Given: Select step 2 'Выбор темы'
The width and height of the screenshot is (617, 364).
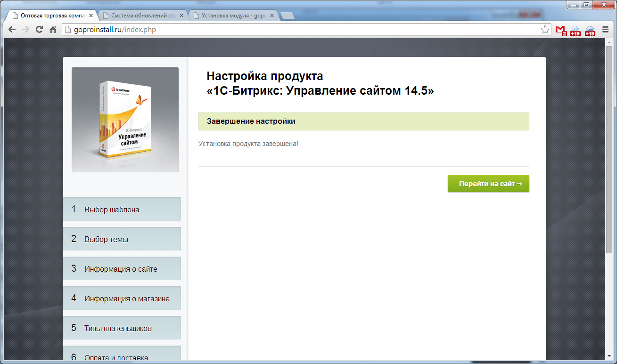Looking at the screenshot, I should coord(122,239).
